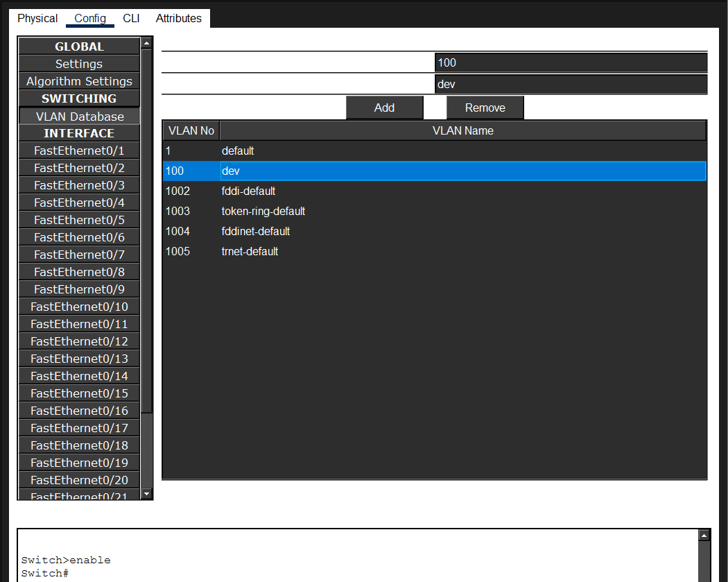728x582 pixels.
Task: Select FastEthernet0/20 interface
Action: tap(79, 480)
